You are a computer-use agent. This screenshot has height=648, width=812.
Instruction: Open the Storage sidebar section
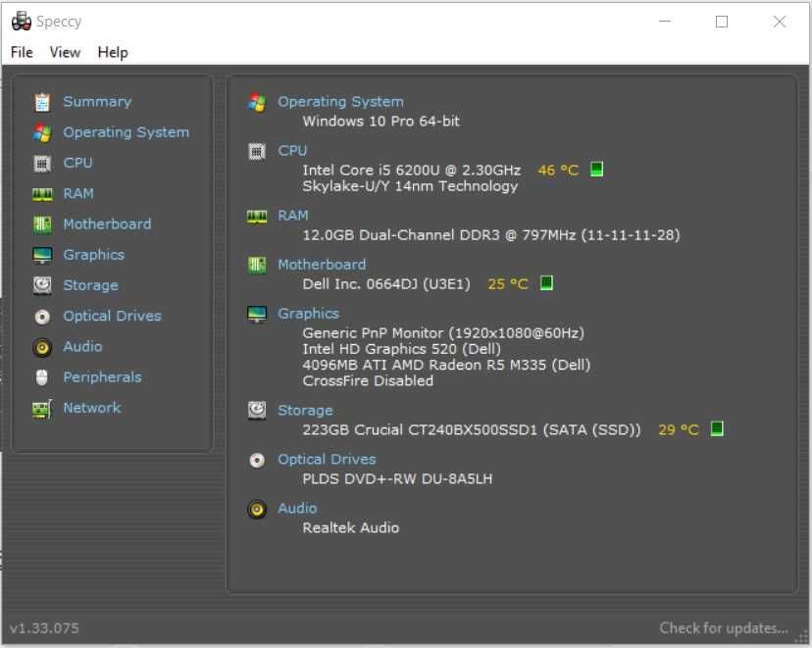(x=90, y=285)
